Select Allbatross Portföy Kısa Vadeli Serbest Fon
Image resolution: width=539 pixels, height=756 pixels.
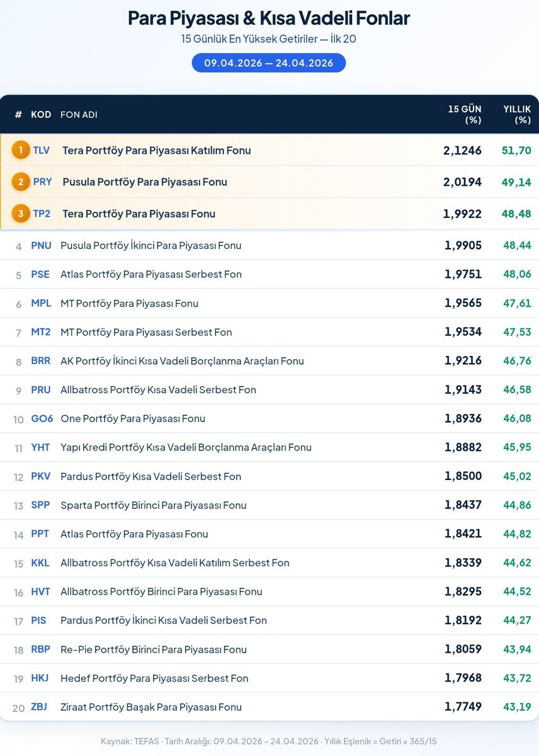click(159, 390)
